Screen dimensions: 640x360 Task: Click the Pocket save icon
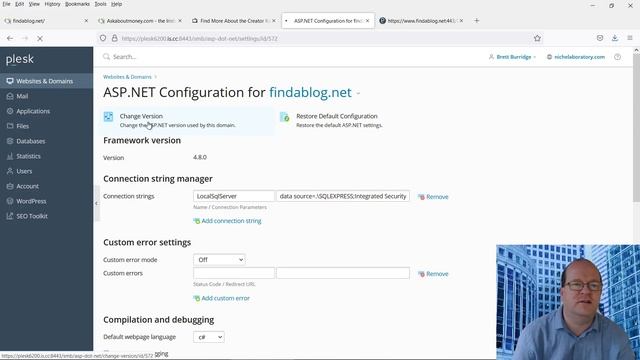(600, 38)
